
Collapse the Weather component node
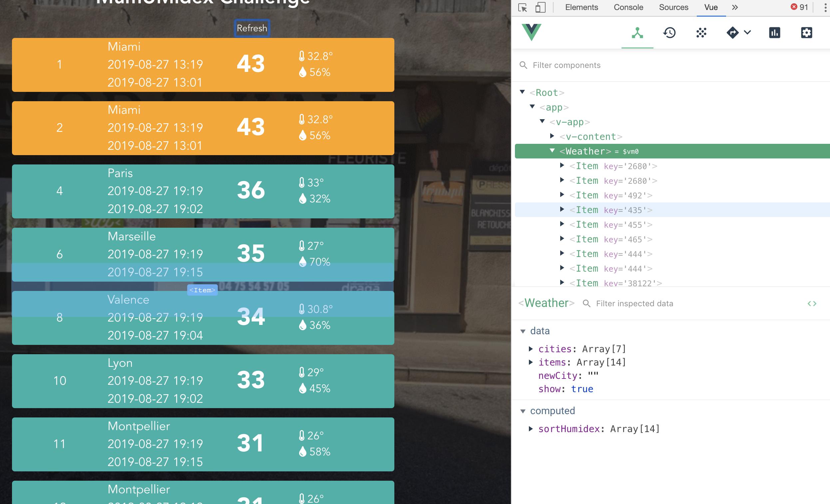(x=552, y=151)
